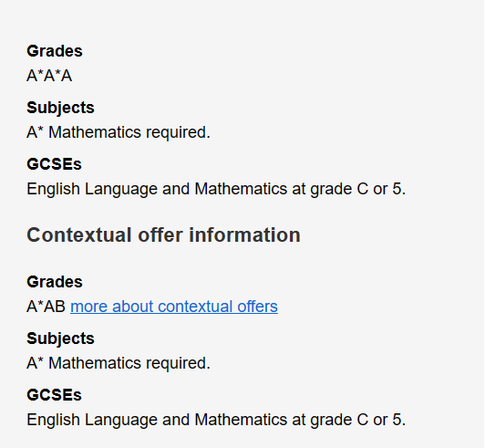
Task: Click the word 'English' in bottom GCSEs line
Action: click(x=53, y=421)
